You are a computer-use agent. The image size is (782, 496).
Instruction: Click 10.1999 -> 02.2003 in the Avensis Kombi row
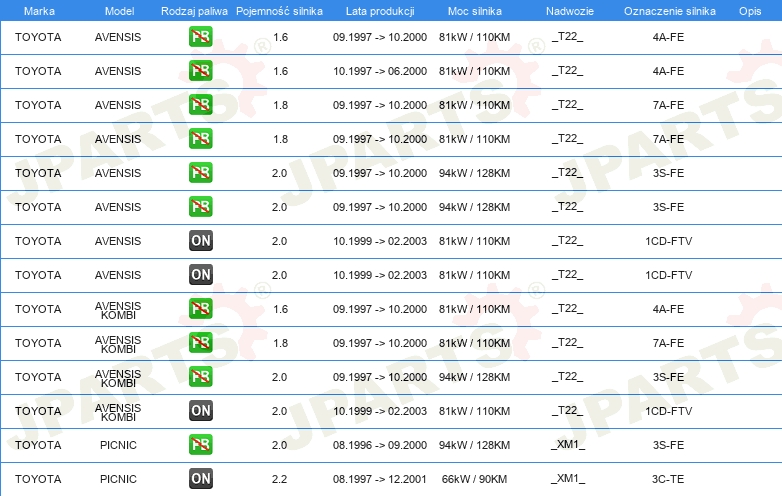380,411
